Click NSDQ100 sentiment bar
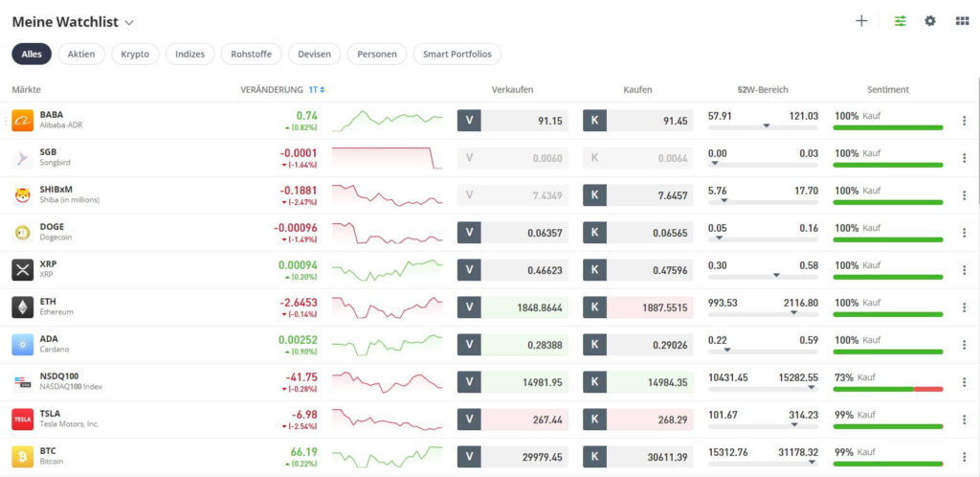The width and height of the screenshot is (980, 477). click(x=888, y=389)
